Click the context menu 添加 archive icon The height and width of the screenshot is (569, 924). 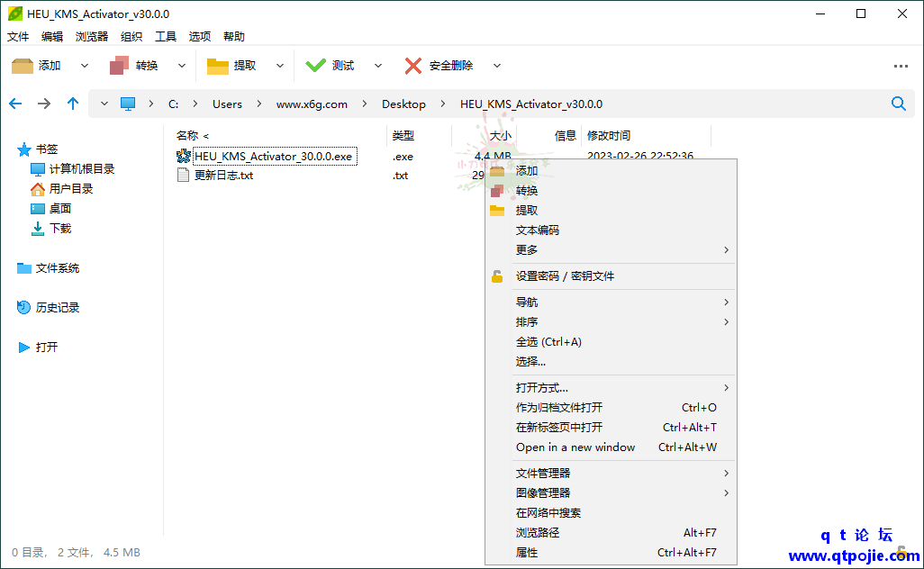point(497,171)
